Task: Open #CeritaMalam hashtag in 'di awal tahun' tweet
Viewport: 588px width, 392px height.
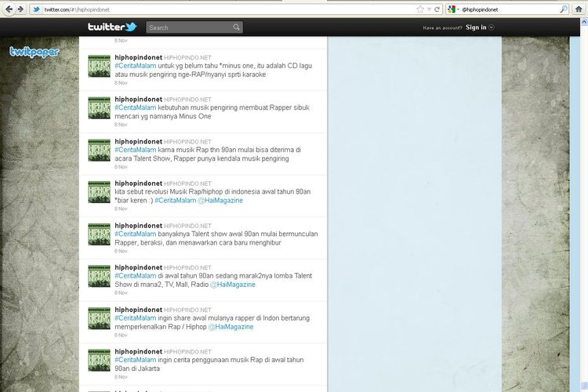Action: [x=136, y=276]
